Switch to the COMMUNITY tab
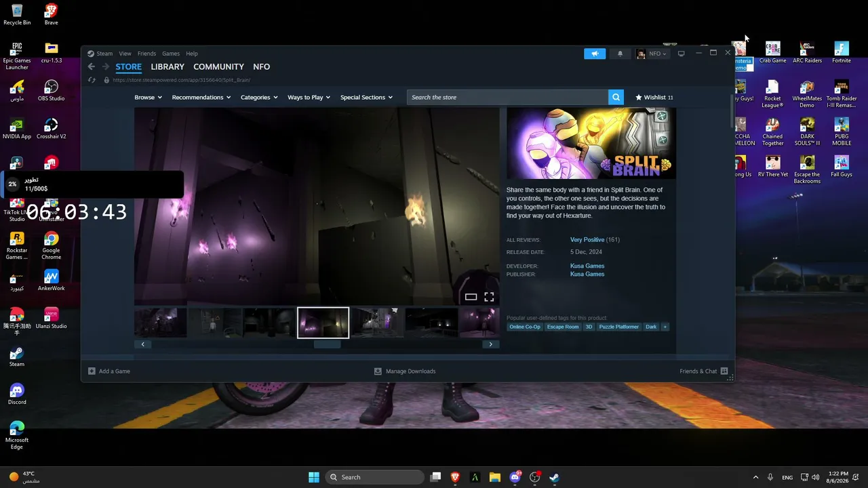Image resolution: width=868 pixels, height=488 pixels. pos(218,66)
